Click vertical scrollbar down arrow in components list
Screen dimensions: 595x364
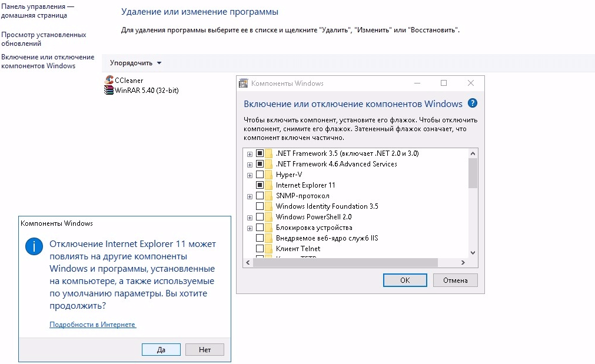[473, 253]
